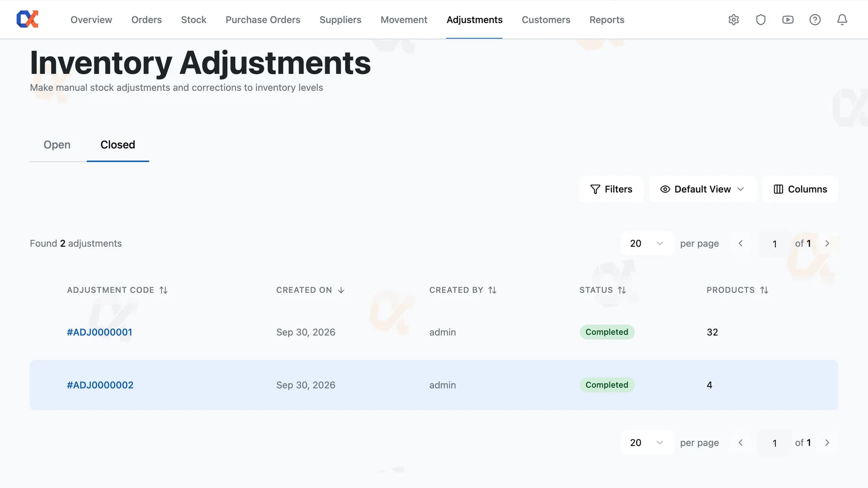Open the Orders nav item
The image size is (868, 488).
click(146, 20)
